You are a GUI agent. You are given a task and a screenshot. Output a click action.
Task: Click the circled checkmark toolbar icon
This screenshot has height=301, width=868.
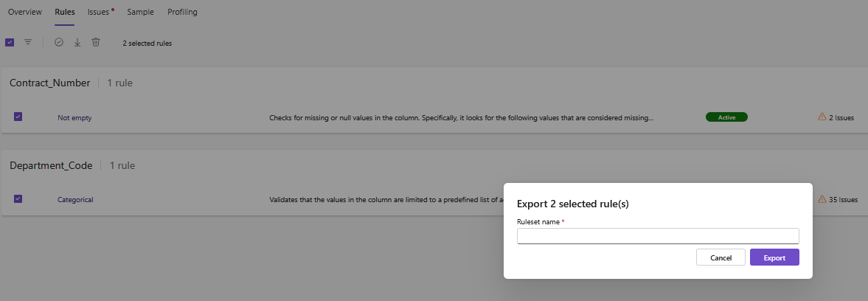tap(59, 43)
